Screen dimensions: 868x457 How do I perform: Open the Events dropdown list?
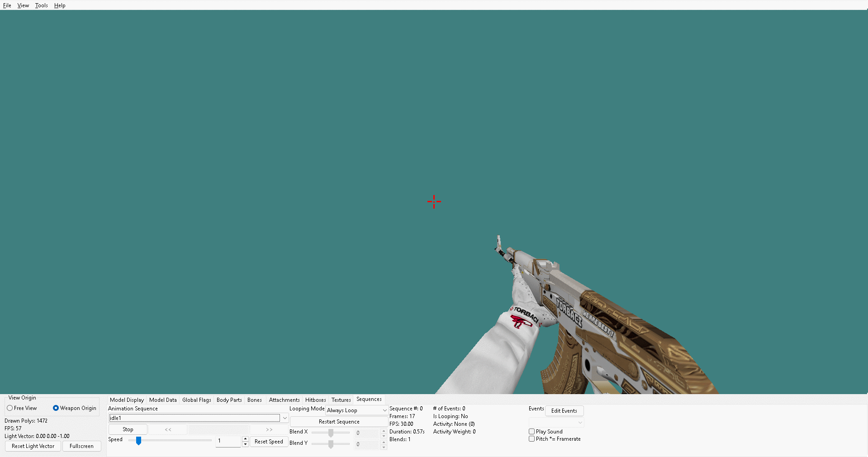click(x=556, y=423)
